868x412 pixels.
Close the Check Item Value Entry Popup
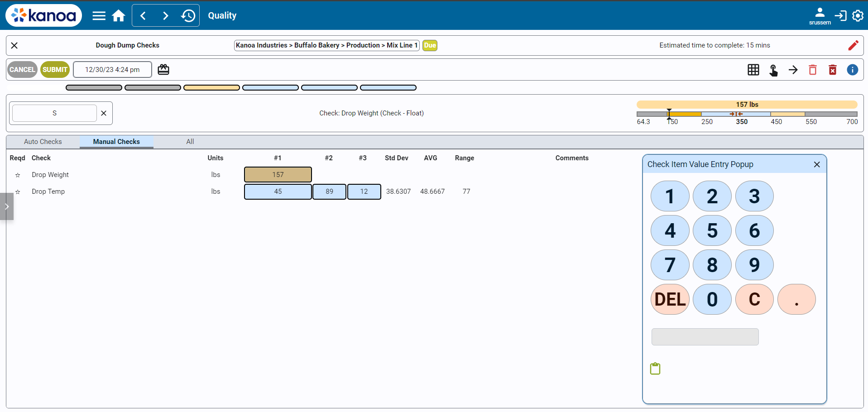click(817, 164)
